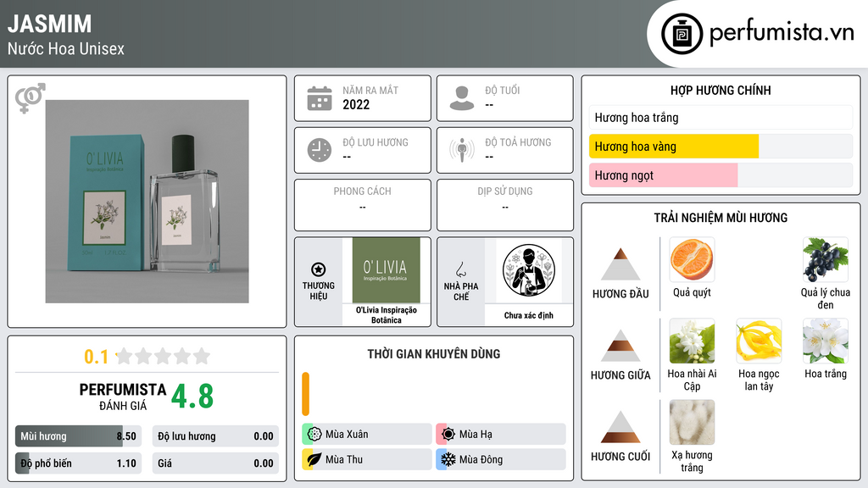Click the Dịp sử dụng occasion box

tap(505, 205)
